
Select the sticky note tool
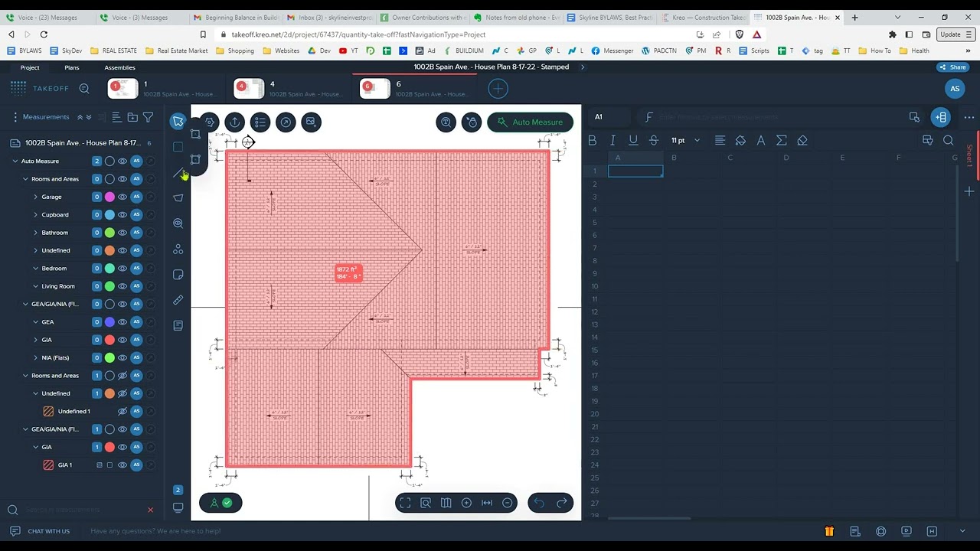tap(178, 275)
